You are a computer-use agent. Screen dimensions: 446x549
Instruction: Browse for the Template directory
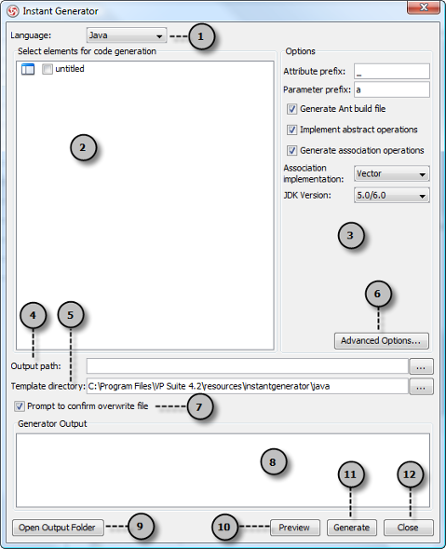421,387
